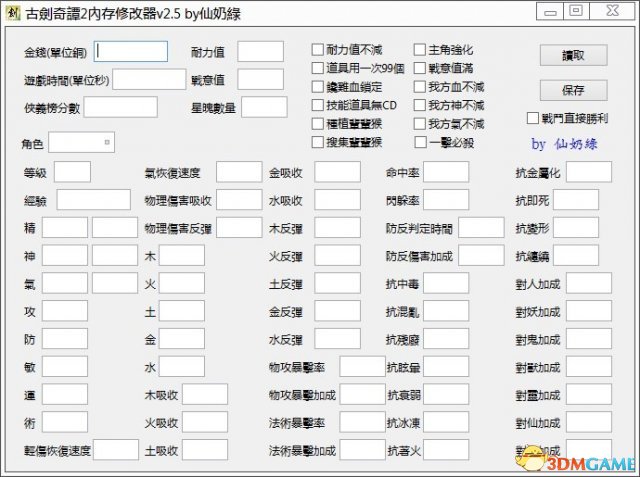
Task: Click the 劍 app icon in title bar
Action: (x=13, y=13)
